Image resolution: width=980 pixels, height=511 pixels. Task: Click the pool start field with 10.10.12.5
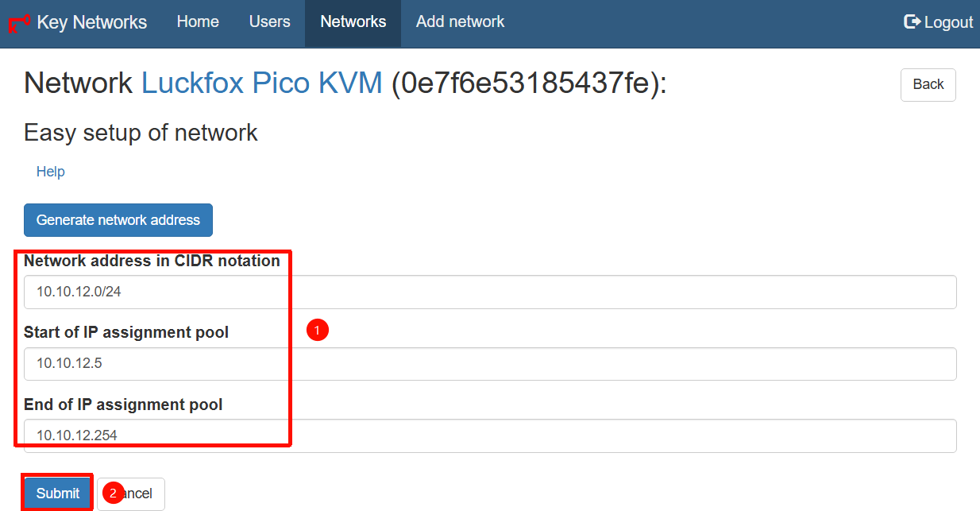click(x=490, y=364)
